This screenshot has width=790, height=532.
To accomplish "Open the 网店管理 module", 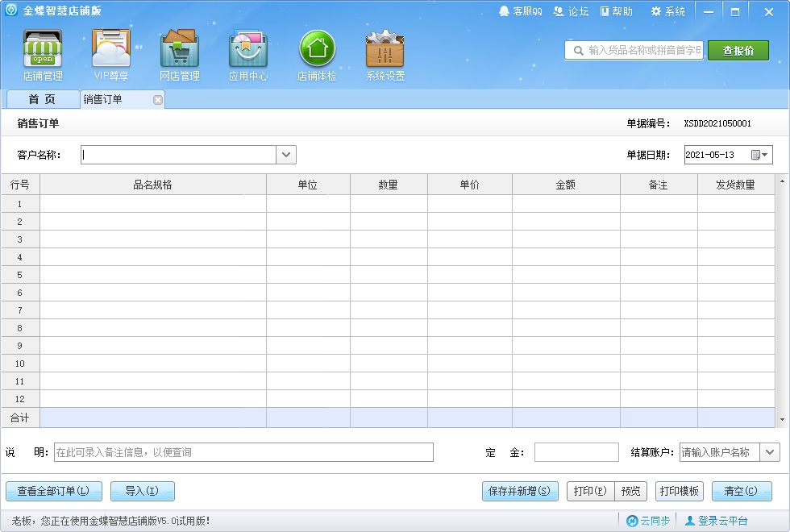I will (179, 54).
